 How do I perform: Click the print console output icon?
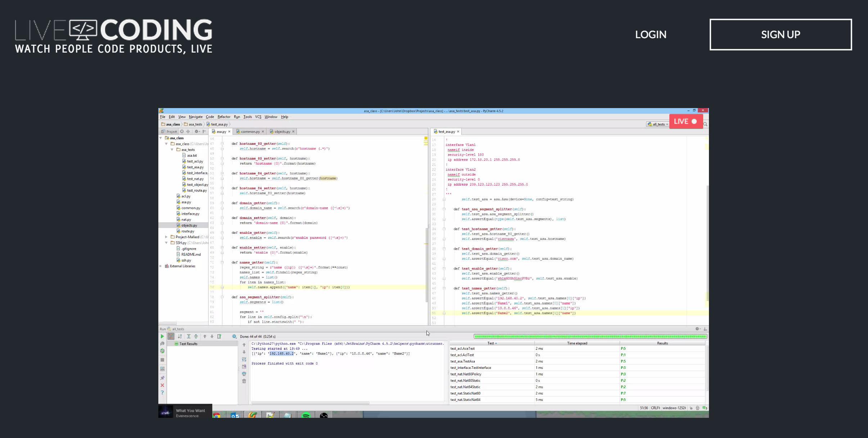coord(244,374)
